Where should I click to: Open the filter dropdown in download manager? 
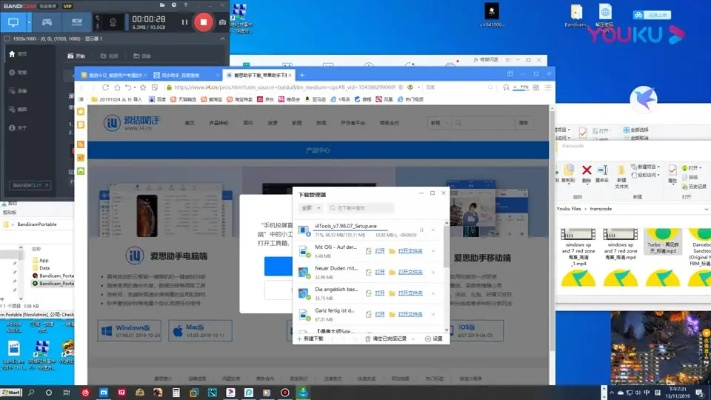[311, 208]
